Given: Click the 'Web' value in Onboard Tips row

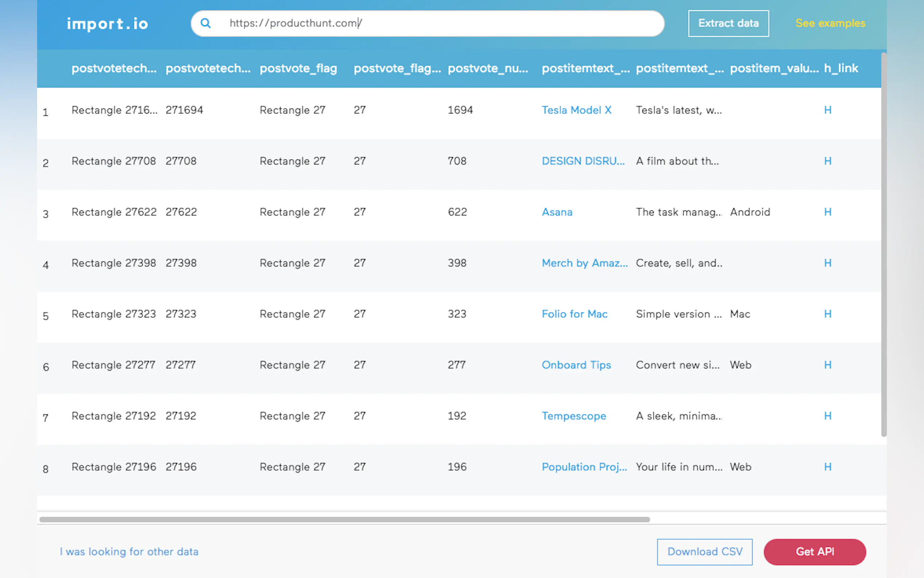Looking at the screenshot, I should [x=740, y=365].
